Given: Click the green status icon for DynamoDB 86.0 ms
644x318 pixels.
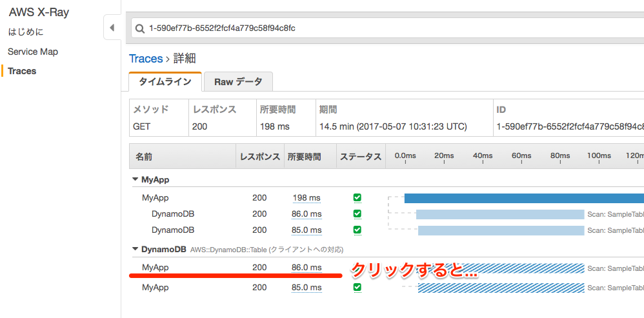Looking at the screenshot, I should tap(357, 214).
